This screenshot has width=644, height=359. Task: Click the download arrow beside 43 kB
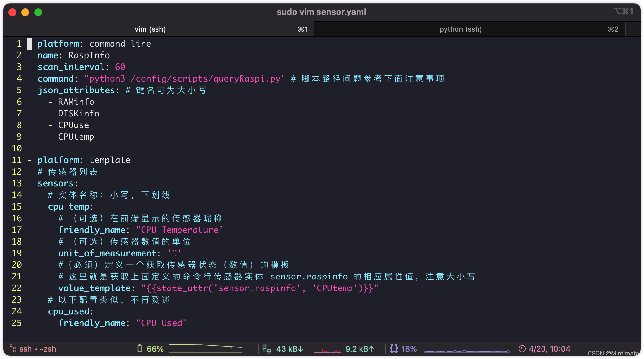coord(301,349)
